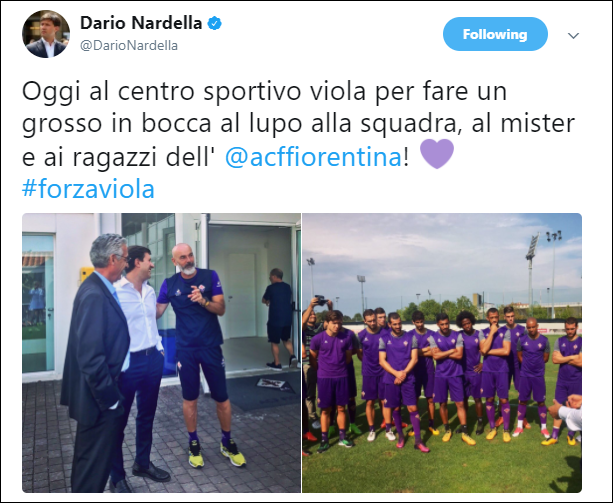This screenshot has height=503, width=613.
Task: Click the floodlight tower in field photo
Action: click(531, 274)
